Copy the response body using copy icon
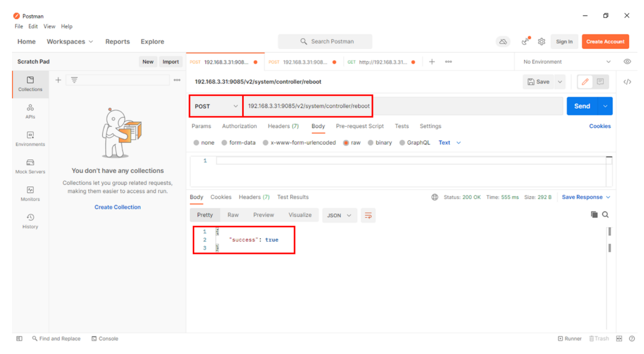The height and width of the screenshot is (354, 644). (594, 215)
